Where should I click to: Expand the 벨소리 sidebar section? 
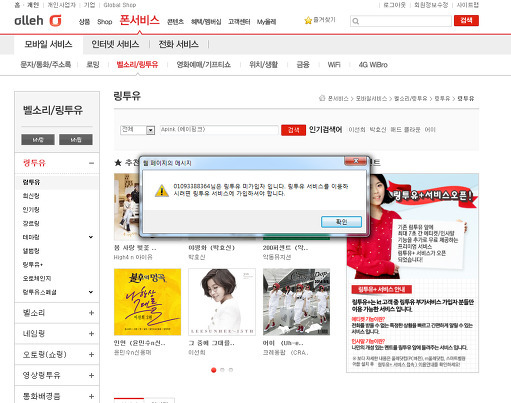(91, 313)
